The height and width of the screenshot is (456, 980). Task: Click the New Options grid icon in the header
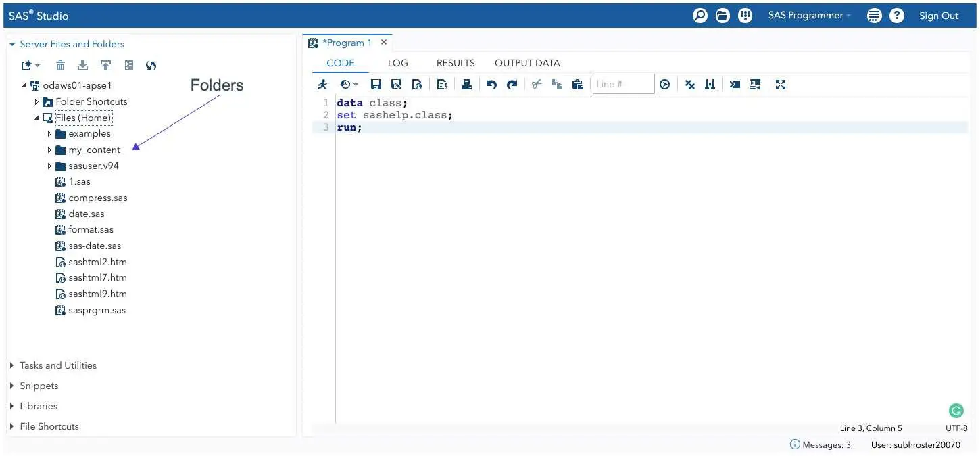tap(745, 16)
